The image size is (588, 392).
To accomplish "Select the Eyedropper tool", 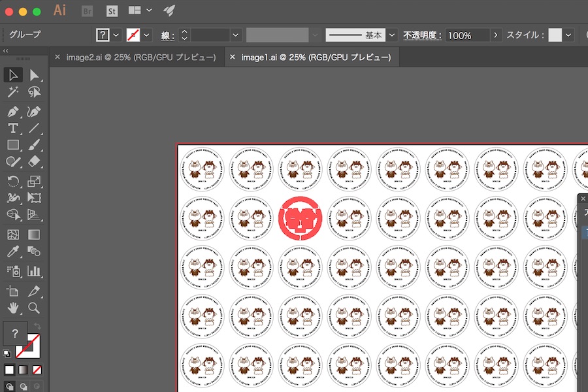I will (13, 252).
